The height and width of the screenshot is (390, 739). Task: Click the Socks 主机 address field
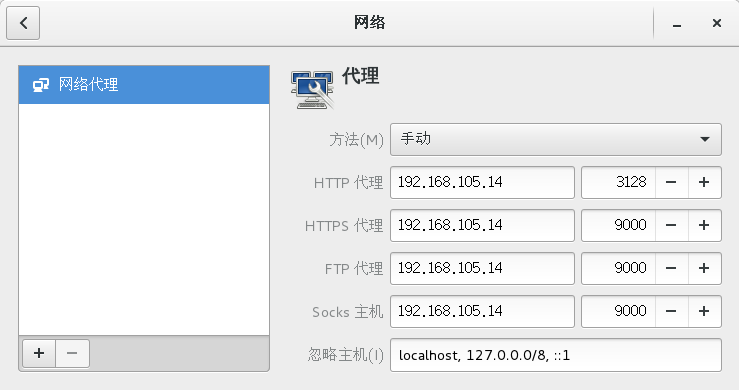pyautogui.click(x=482, y=311)
